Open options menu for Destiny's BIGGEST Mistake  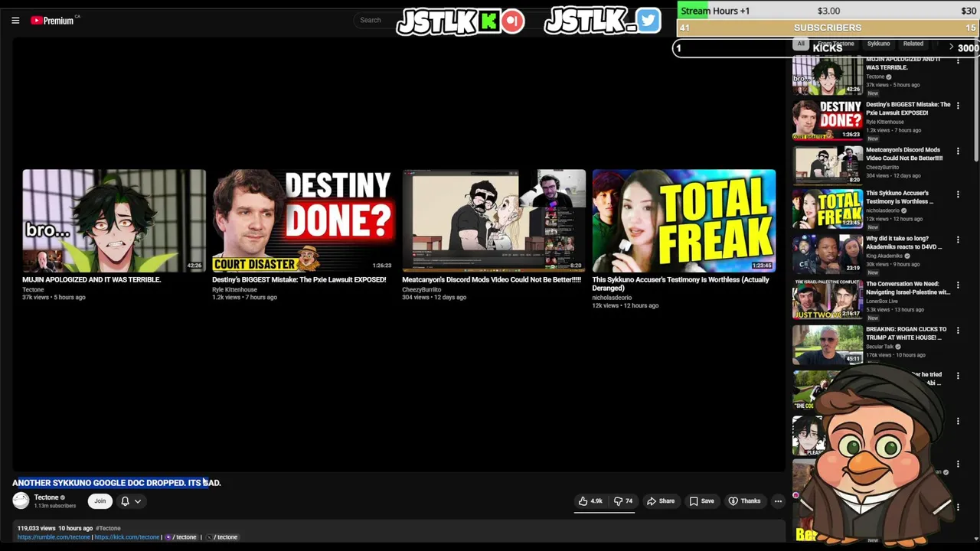coord(958,106)
